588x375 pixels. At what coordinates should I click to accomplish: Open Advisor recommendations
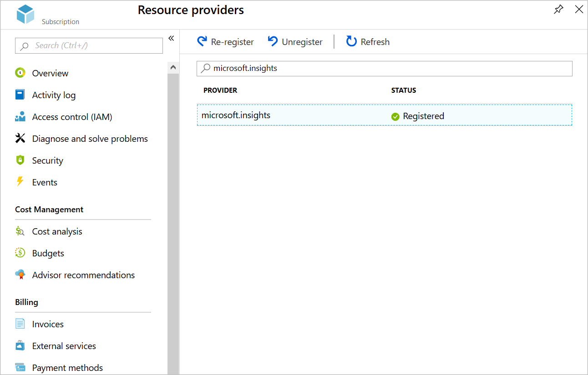[83, 275]
